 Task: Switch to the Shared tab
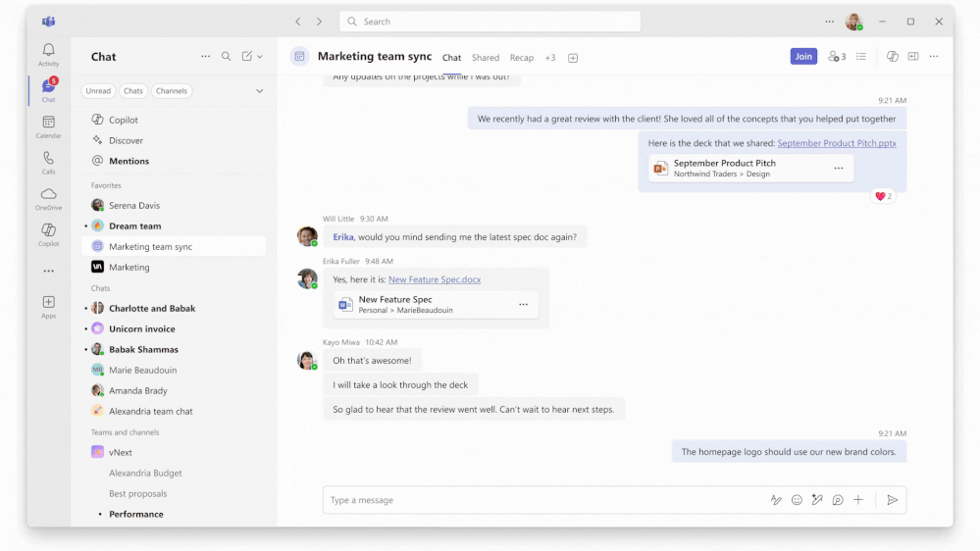[x=486, y=58]
